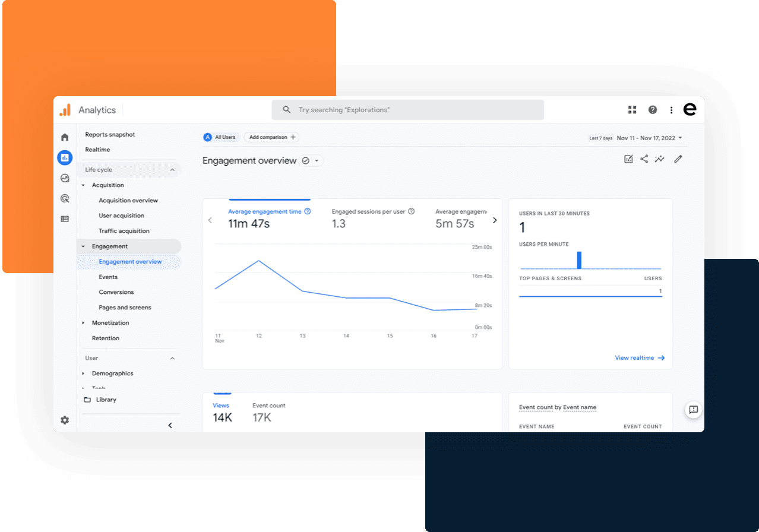This screenshot has width=759, height=532.
Task: Open the Advertising target icon
Action: (65, 198)
